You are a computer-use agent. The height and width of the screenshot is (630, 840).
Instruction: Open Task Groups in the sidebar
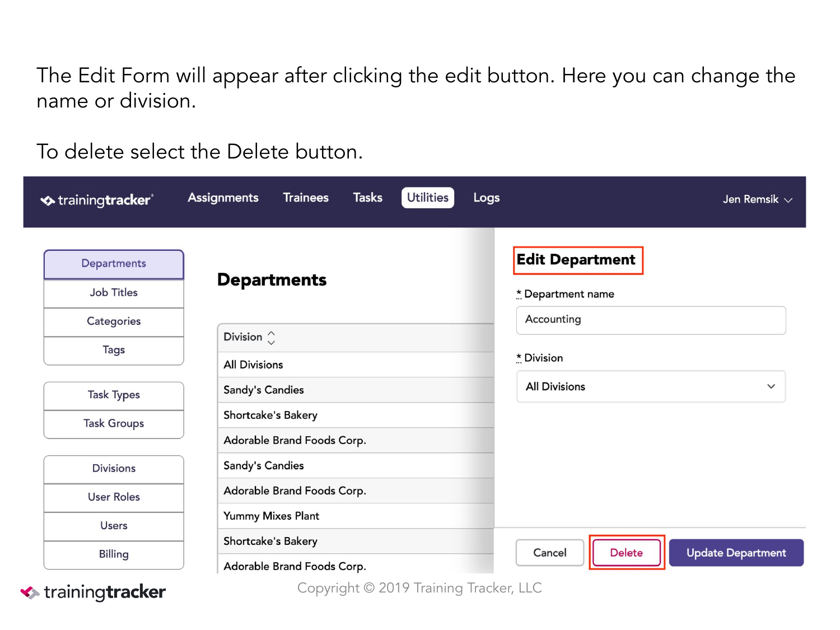click(114, 424)
